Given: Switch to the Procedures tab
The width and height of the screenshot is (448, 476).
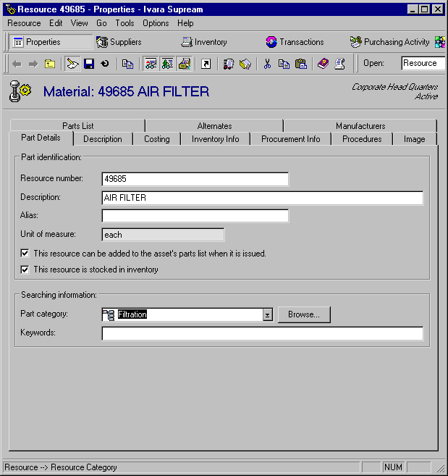Looking at the screenshot, I should pyautogui.click(x=362, y=139).
